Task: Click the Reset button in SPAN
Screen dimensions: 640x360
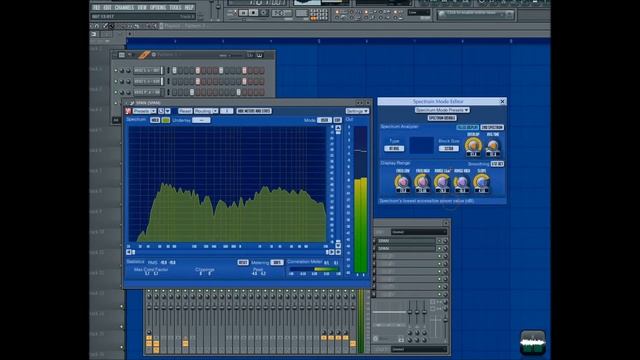Action: 185,111
